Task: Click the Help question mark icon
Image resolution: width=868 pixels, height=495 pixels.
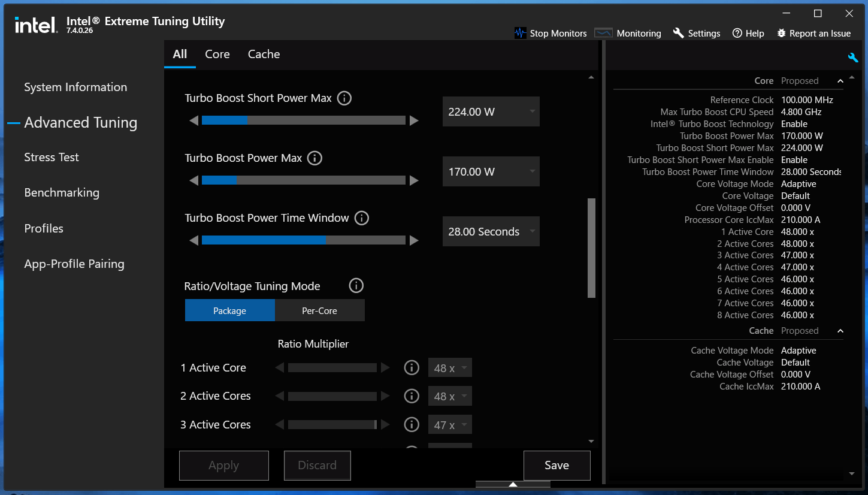Action: pos(737,33)
